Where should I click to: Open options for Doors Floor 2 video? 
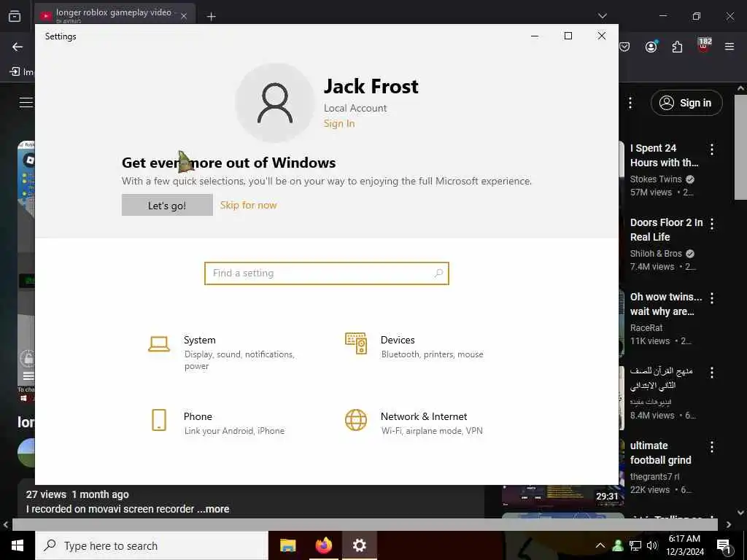click(712, 223)
